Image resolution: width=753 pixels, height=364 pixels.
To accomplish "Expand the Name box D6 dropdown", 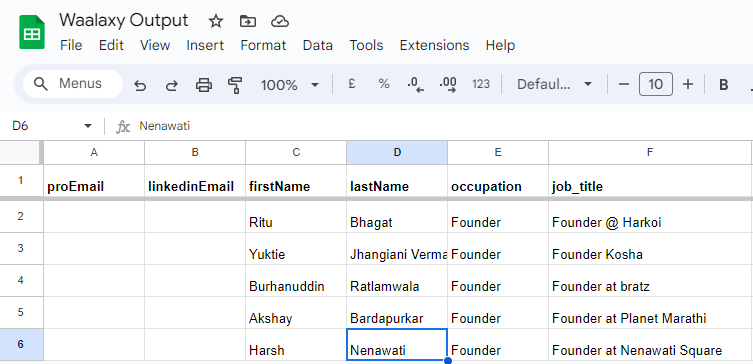I will pos(87,126).
